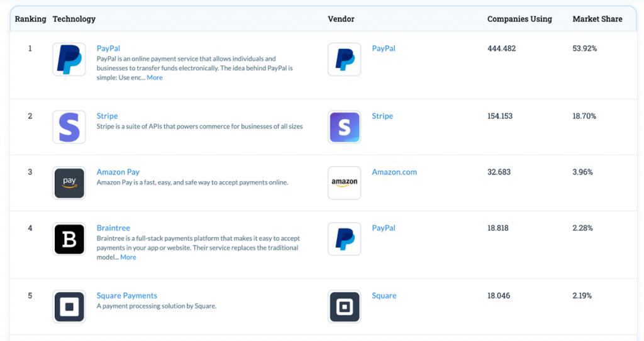The height and width of the screenshot is (341, 644).
Task: Open the Braintree technology title link
Action: 113,228
